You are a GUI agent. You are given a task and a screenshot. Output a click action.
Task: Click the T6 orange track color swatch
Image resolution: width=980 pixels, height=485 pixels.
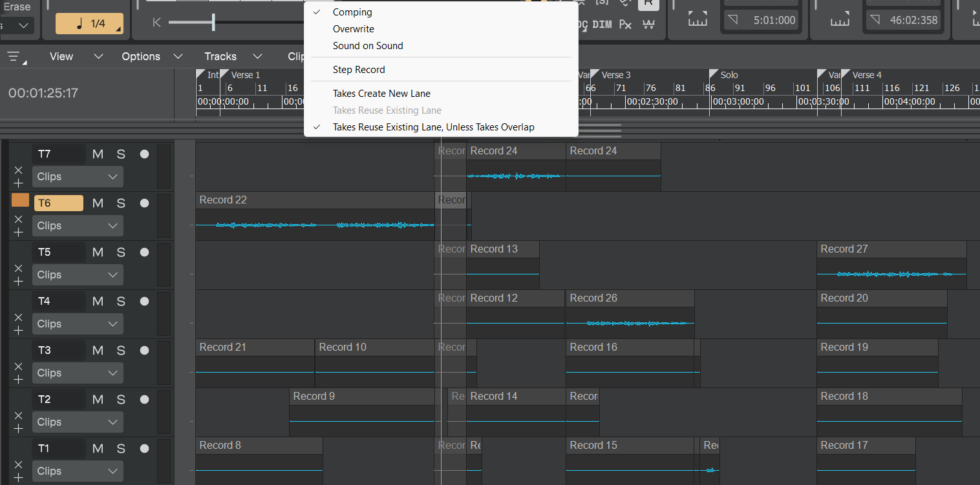(20, 200)
